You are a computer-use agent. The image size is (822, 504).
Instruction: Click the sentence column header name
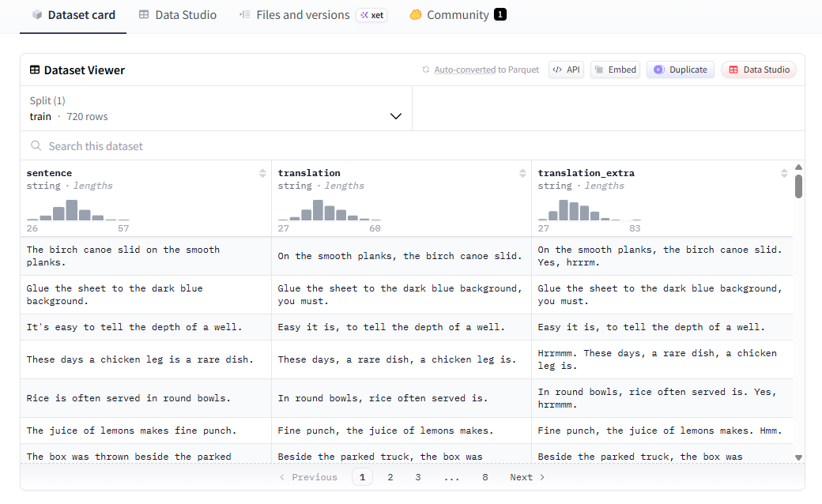[49, 173]
